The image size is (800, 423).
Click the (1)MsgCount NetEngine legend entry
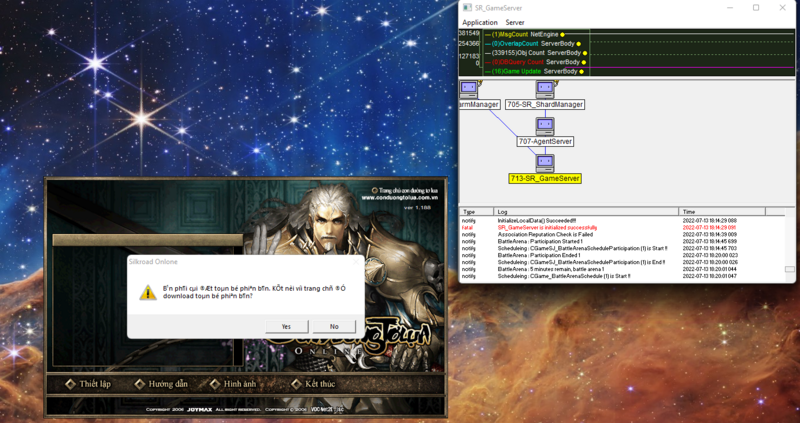click(524, 35)
